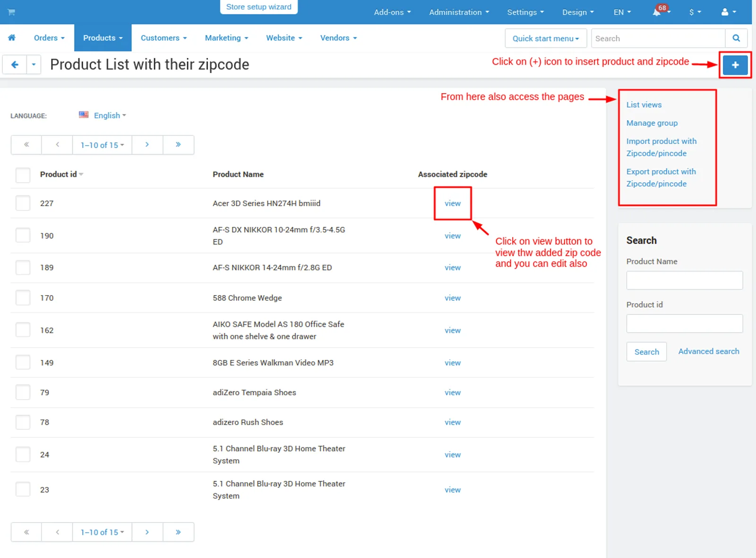The height and width of the screenshot is (558, 756).
Task: Open the Website menu
Action: pos(284,38)
